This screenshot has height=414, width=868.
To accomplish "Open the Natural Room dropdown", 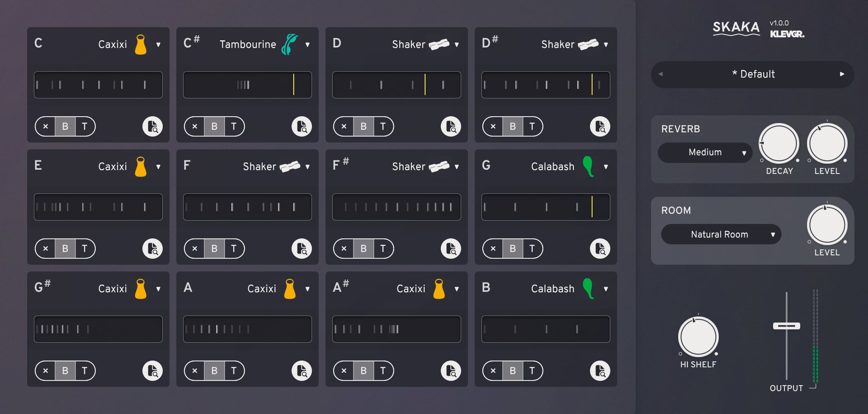I will pos(721,234).
